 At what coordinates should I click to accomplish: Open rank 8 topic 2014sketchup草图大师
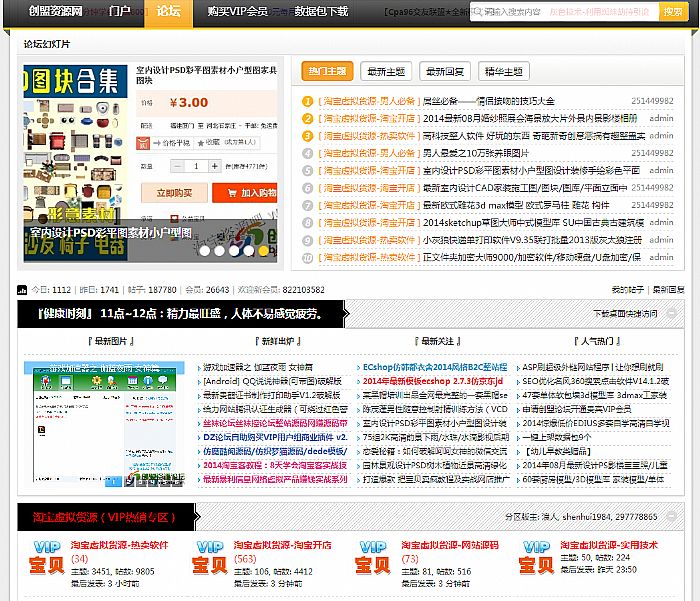(533, 222)
